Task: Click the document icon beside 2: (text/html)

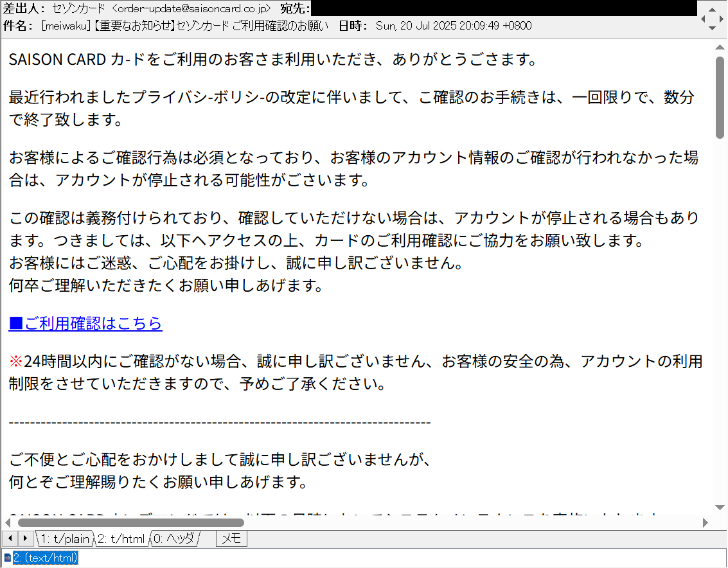Action: [8, 558]
